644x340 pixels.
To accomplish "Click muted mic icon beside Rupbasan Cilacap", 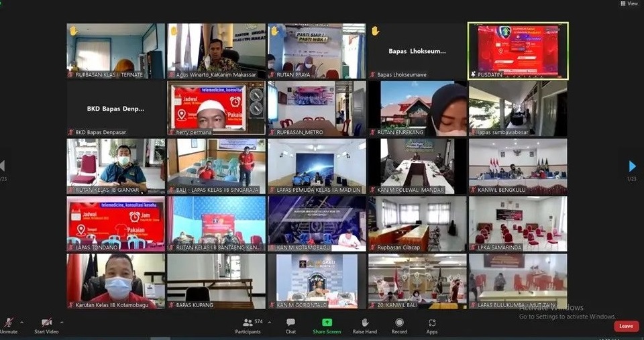I will click(x=372, y=247).
